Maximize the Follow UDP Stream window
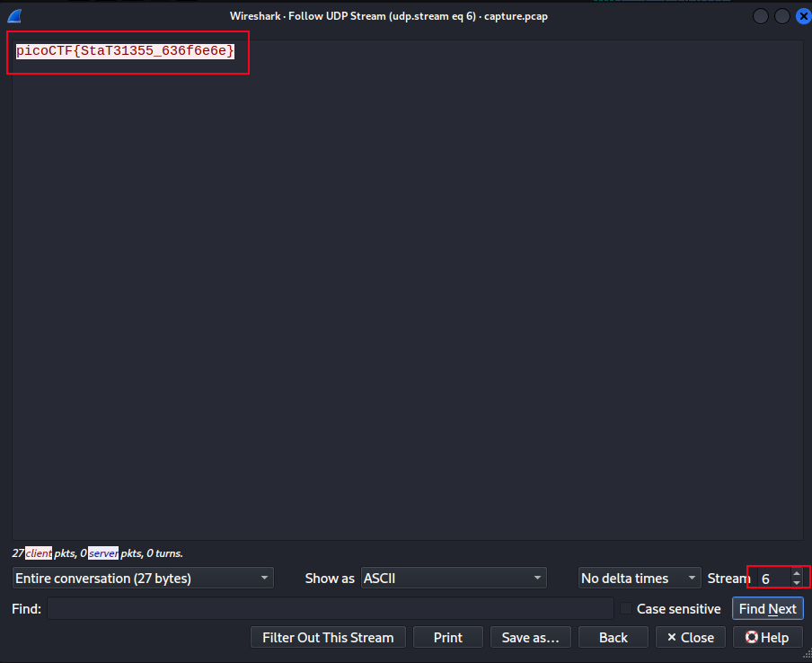 coord(782,15)
